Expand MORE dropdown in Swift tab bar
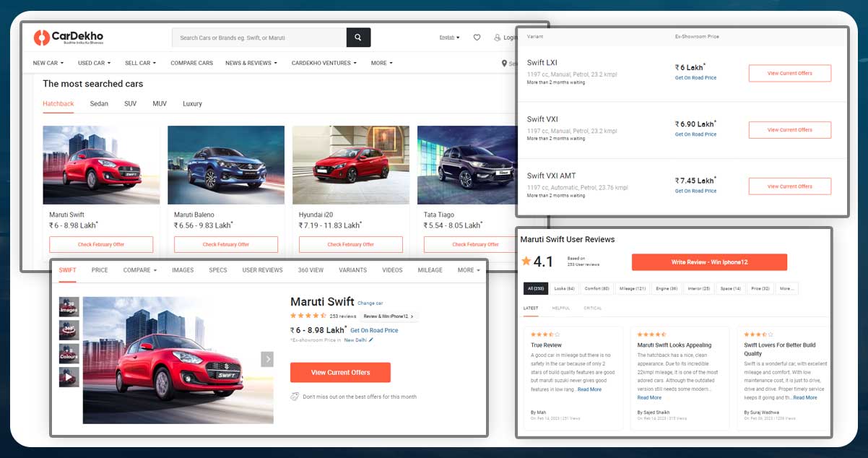This screenshot has height=458, width=868. [x=468, y=270]
